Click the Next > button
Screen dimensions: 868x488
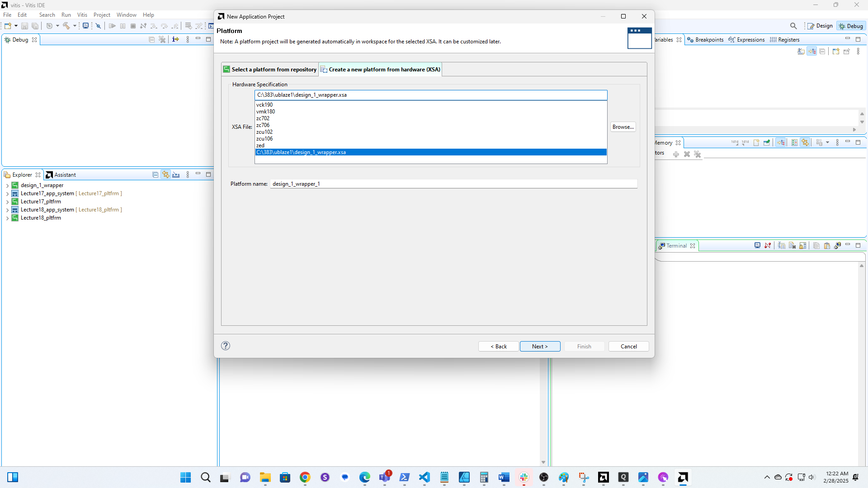[x=540, y=347]
